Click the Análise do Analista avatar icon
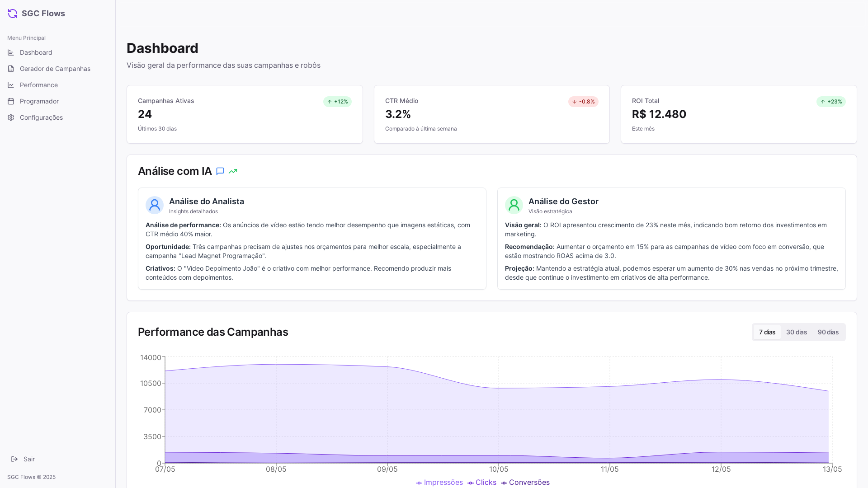The height and width of the screenshot is (488, 868). 155,205
